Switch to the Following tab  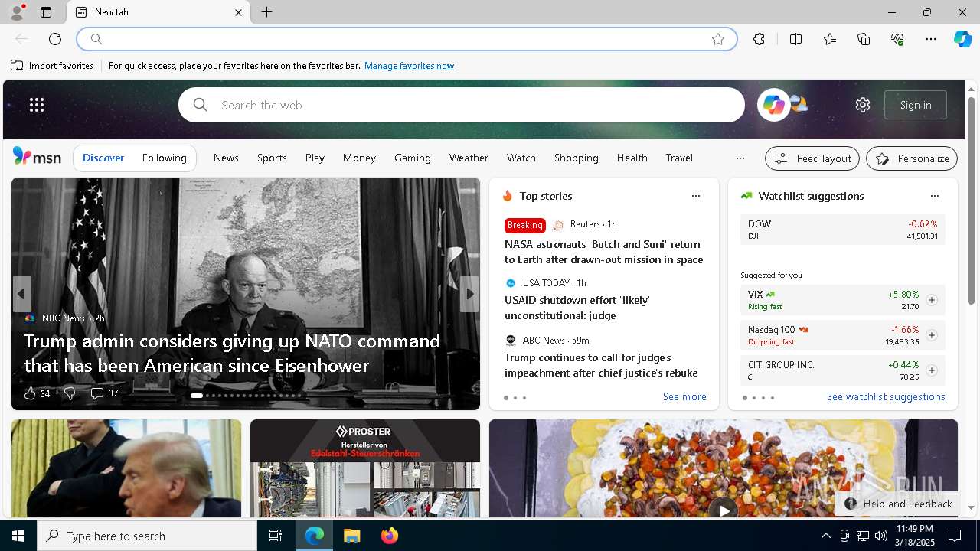(x=164, y=158)
